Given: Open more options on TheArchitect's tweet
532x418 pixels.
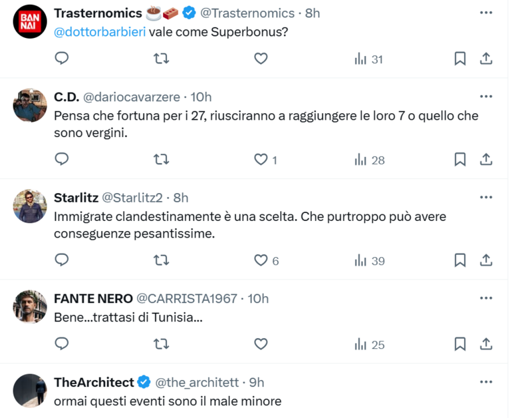Looking at the screenshot, I should [x=486, y=382].
